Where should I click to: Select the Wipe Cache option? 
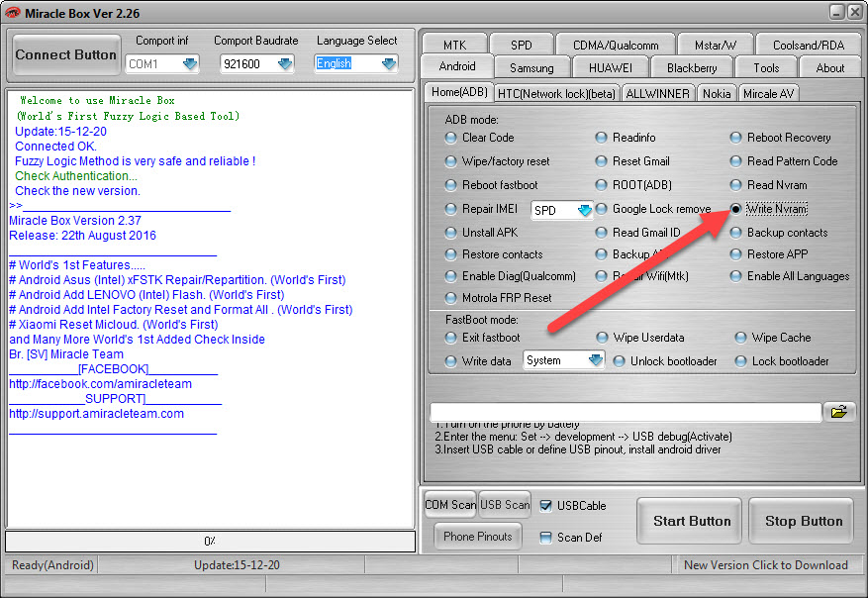click(x=740, y=338)
